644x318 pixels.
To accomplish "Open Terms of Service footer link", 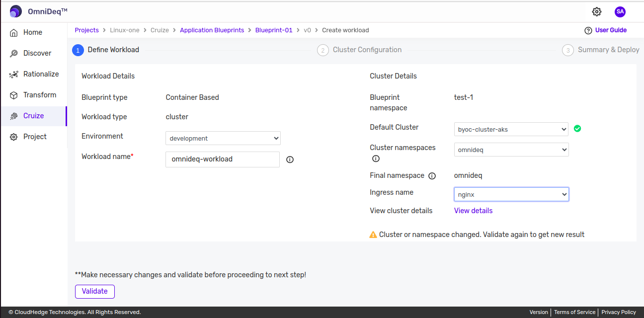I will click(x=574, y=312).
